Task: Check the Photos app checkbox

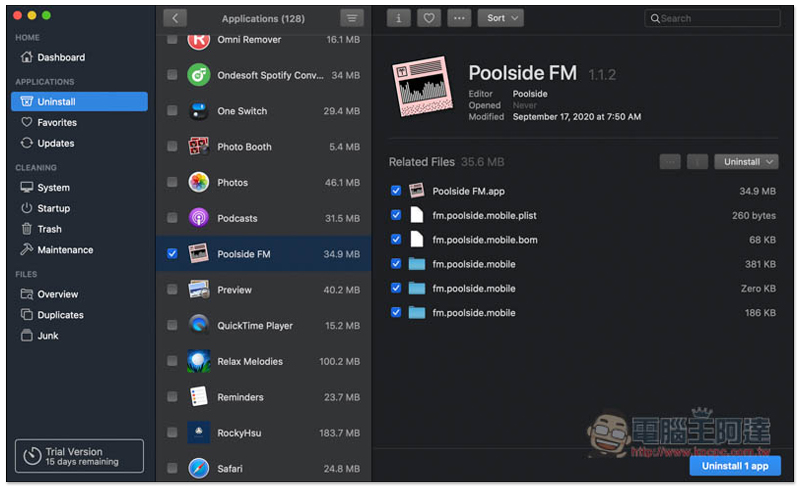Action: click(x=172, y=182)
